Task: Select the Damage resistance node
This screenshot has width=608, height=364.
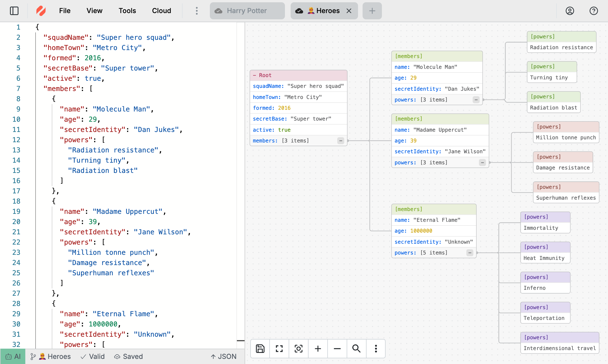Action: 563,162
